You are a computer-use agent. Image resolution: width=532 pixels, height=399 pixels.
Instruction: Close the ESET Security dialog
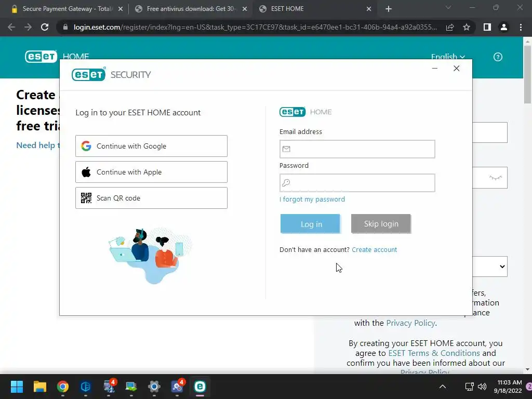pos(456,69)
